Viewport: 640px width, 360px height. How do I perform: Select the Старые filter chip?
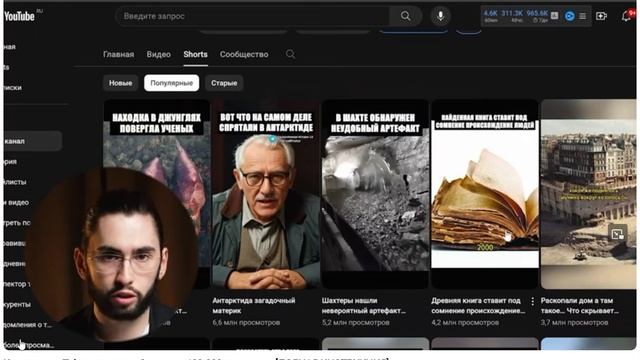(224, 83)
